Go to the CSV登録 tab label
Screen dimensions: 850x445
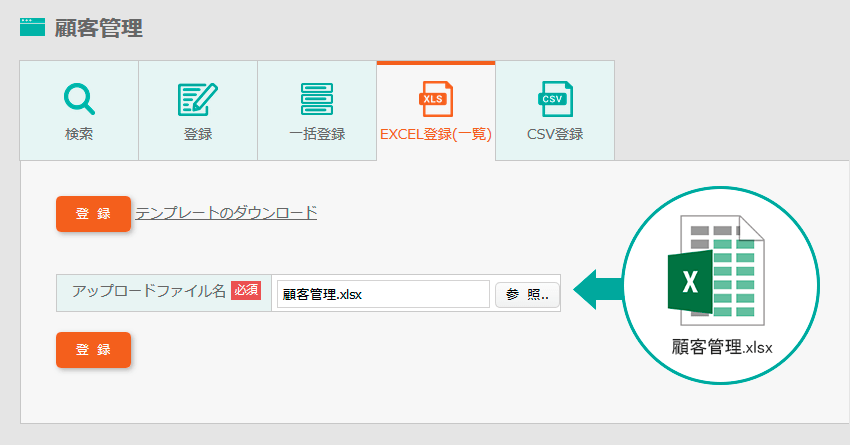point(555,134)
